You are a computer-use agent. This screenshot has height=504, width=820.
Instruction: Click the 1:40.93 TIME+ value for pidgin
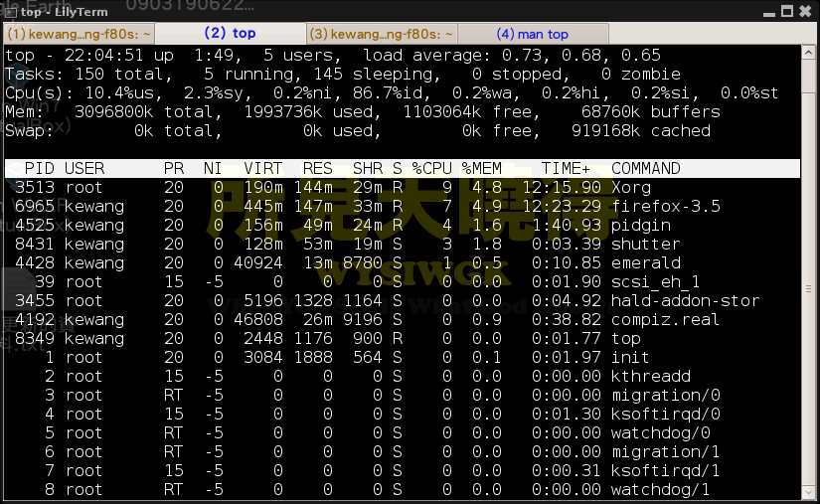pyautogui.click(x=567, y=226)
